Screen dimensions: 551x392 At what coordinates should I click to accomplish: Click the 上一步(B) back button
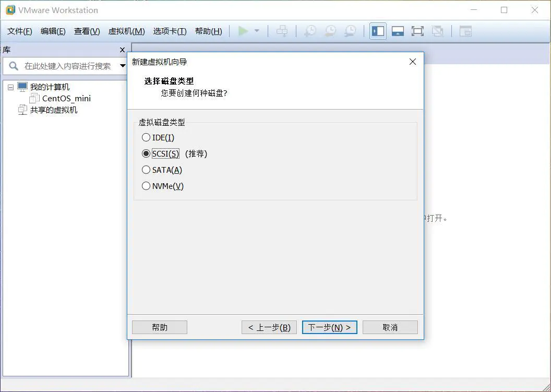pos(269,327)
